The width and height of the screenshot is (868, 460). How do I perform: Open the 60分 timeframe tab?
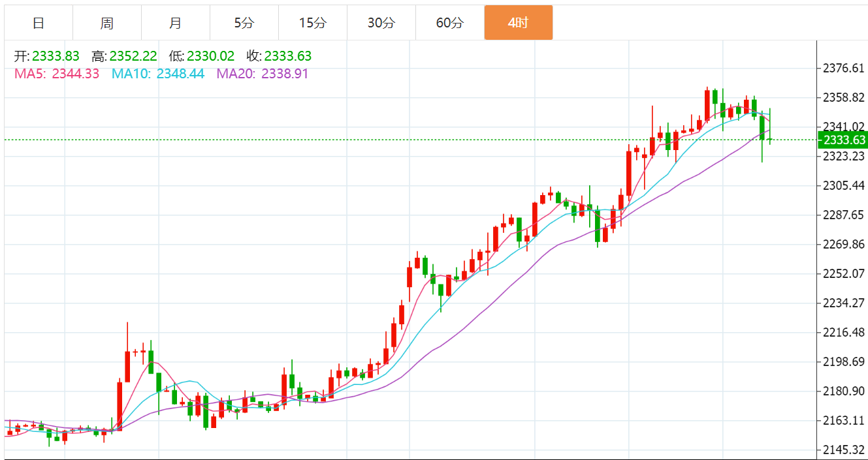pyautogui.click(x=450, y=23)
